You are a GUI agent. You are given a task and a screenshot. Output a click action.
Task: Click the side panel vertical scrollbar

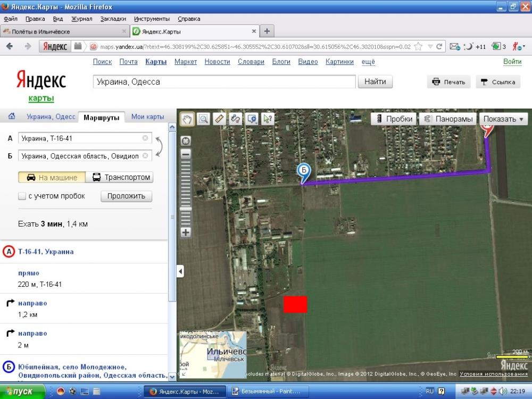pyautogui.click(x=172, y=217)
